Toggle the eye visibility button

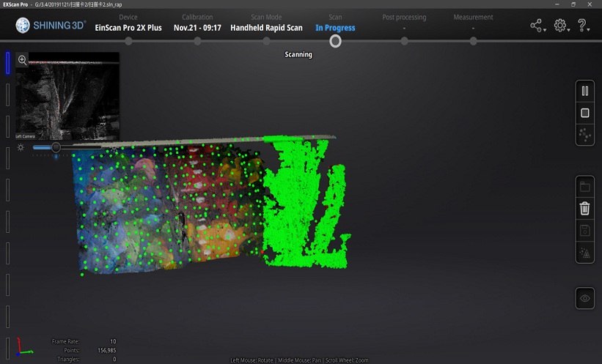(x=584, y=299)
